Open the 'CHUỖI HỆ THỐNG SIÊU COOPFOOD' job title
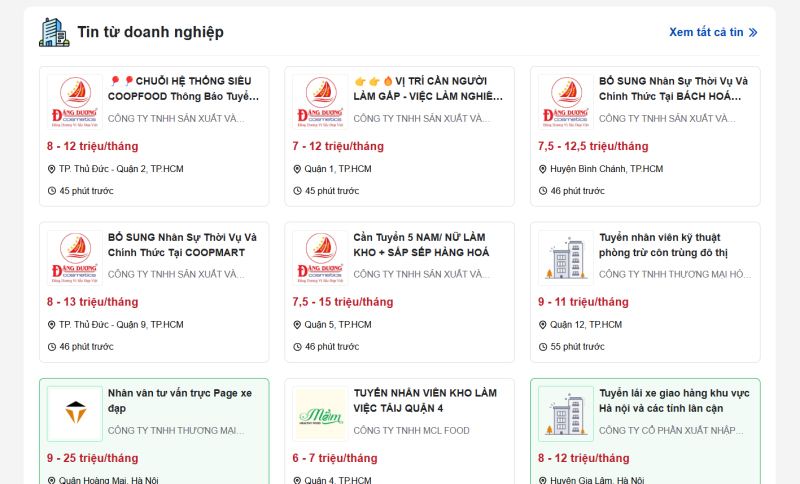The image size is (800, 484). point(184,89)
